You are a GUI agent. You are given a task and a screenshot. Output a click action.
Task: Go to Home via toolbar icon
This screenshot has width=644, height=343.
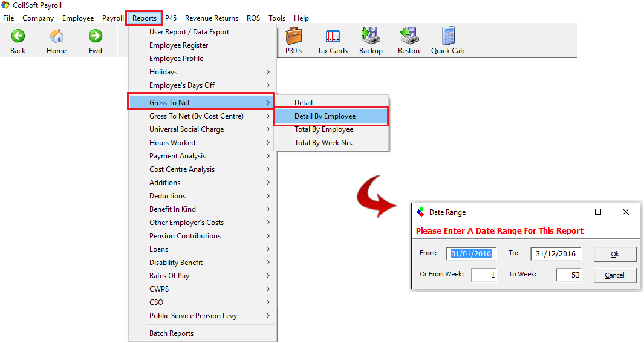[57, 37]
